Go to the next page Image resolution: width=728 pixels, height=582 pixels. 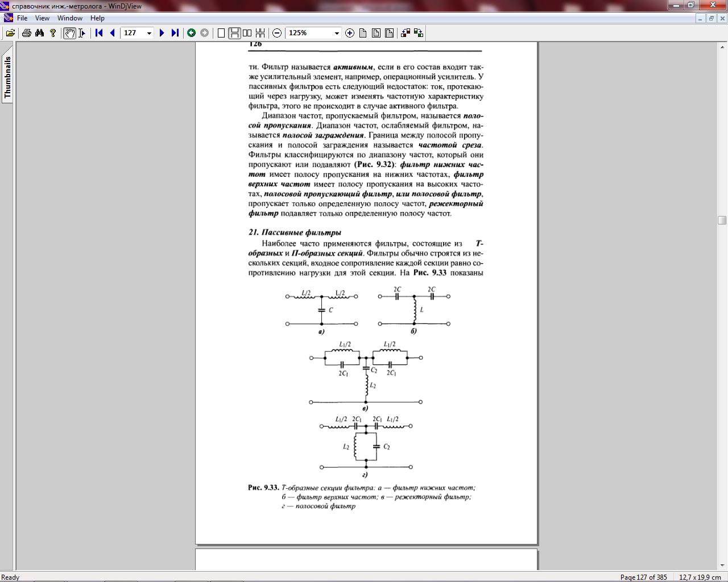pyautogui.click(x=162, y=33)
